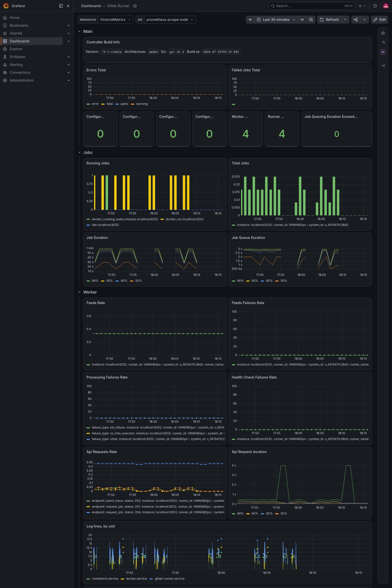392x588 pixels.
Task: Click the share dashboard icon
Action: [x=356, y=20]
